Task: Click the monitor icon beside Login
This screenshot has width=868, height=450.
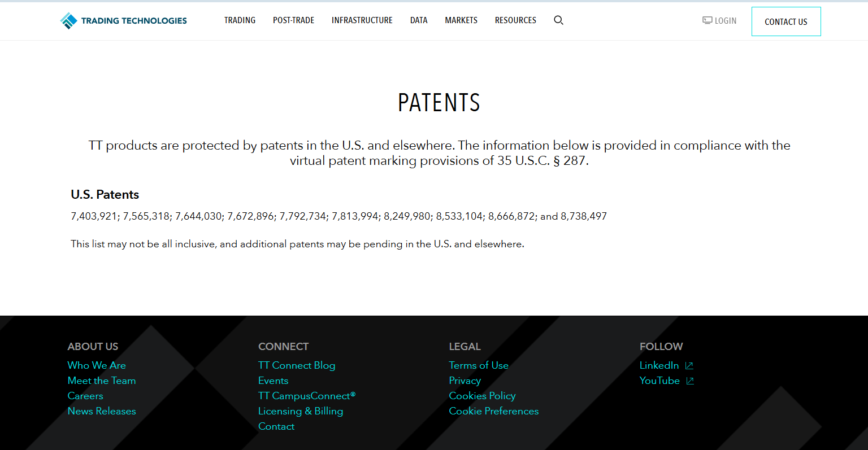Action: pos(707,20)
